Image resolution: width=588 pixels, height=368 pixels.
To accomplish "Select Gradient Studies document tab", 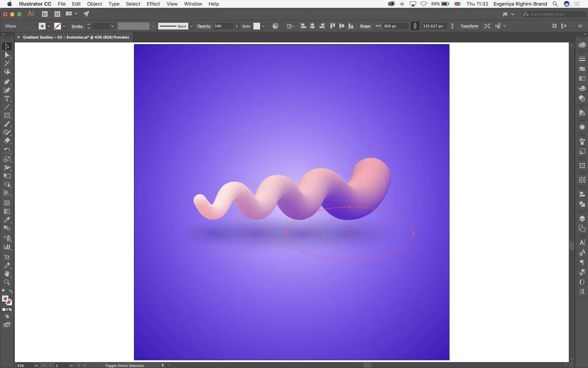I will click(x=76, y=37).
